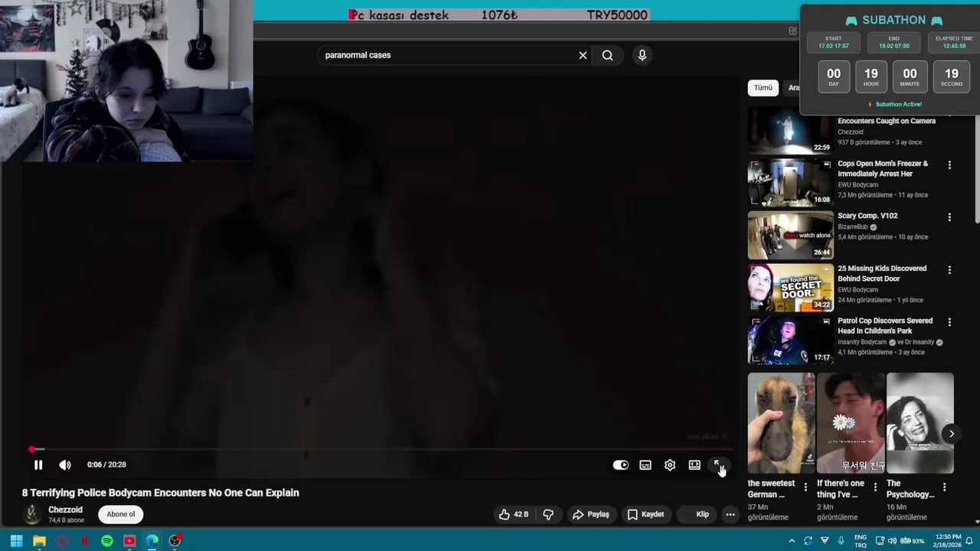This screenshot has height=551, width=980.
Task: Click the Paylaş share button
Action: tap(590, 514)
